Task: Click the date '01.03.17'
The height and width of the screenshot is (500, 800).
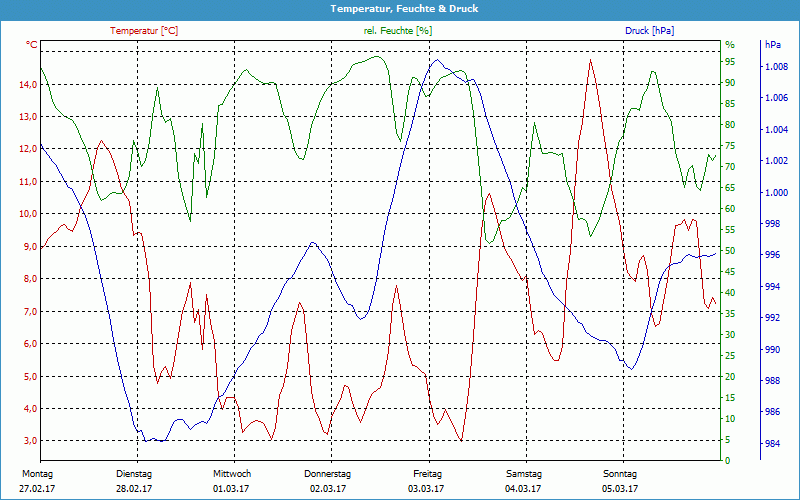Action: point(231,489)
